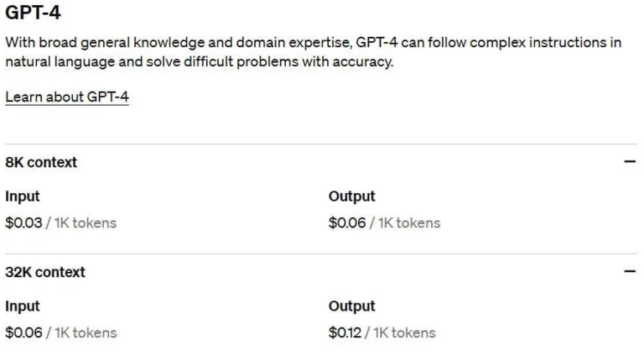Image resolution: width=644 pixels, height=356 pixels.
Task: Select the Output label under 32K context
Action: pyautogui.click(x=351, y=306)
